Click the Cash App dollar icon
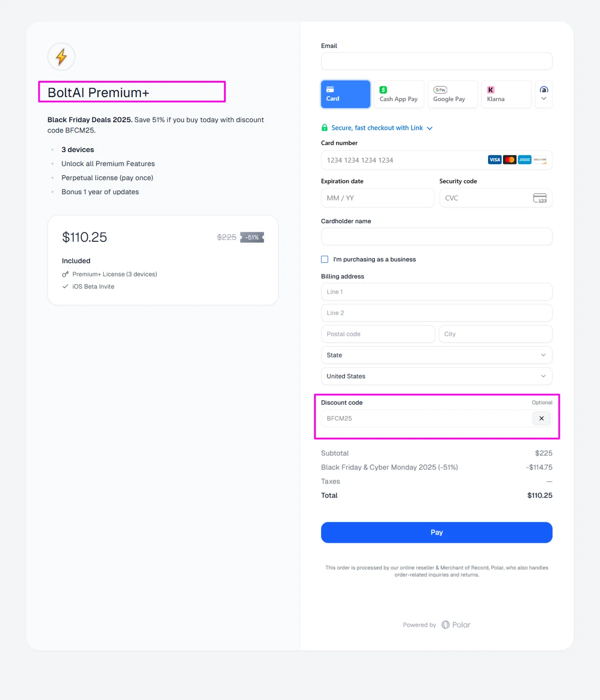This screenshot has height=700, width=600. point(383,90)
